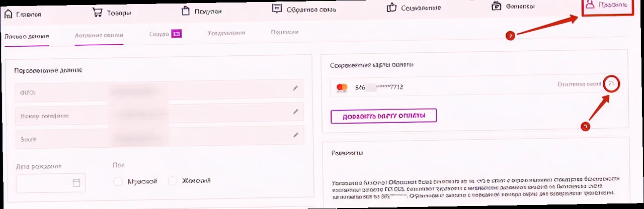Viewport: 644px width, 209px height.
Task: Click the pencil icon in the Email row
Action: (295, 135)
